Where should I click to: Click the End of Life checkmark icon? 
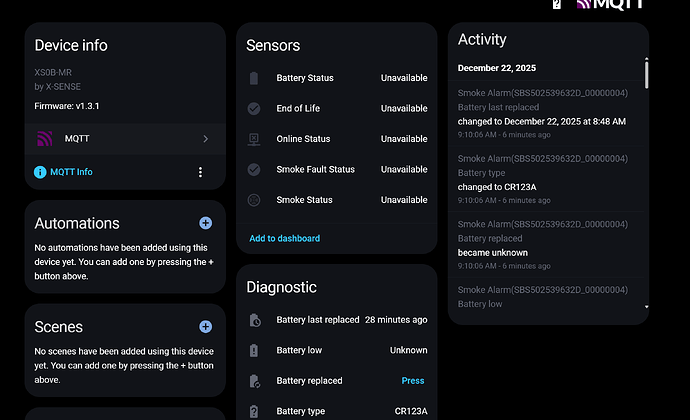254,109
